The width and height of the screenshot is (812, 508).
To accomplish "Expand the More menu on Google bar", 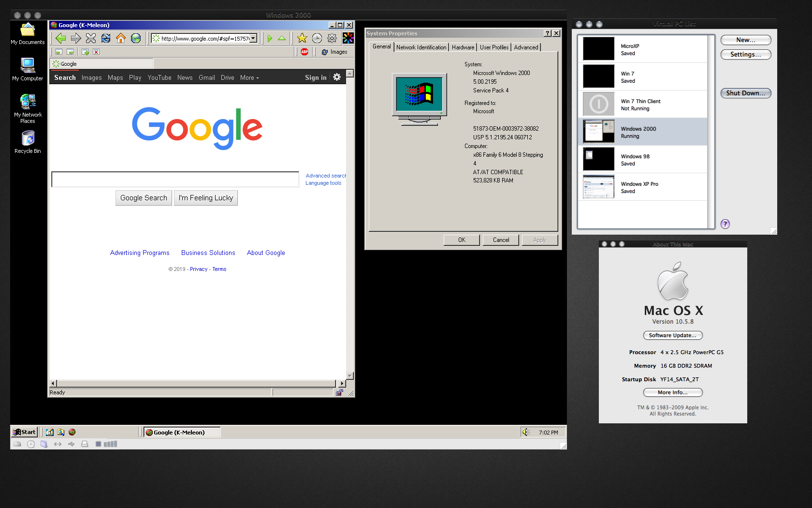I will pyautogui.click(x=249, y=77).
